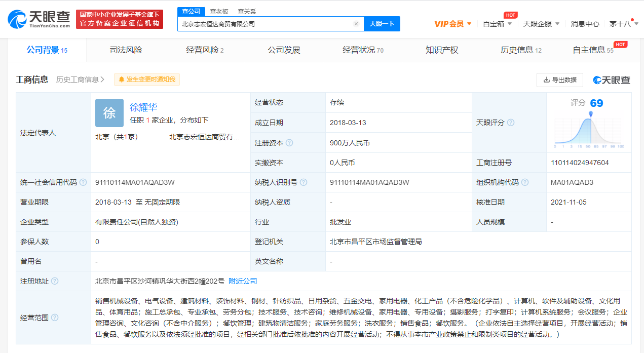The width and height of the screenshot is (644, 353).
Task: Click 北京市昌平区市场监督管理局 registration authority
Action: coord(375,242)
